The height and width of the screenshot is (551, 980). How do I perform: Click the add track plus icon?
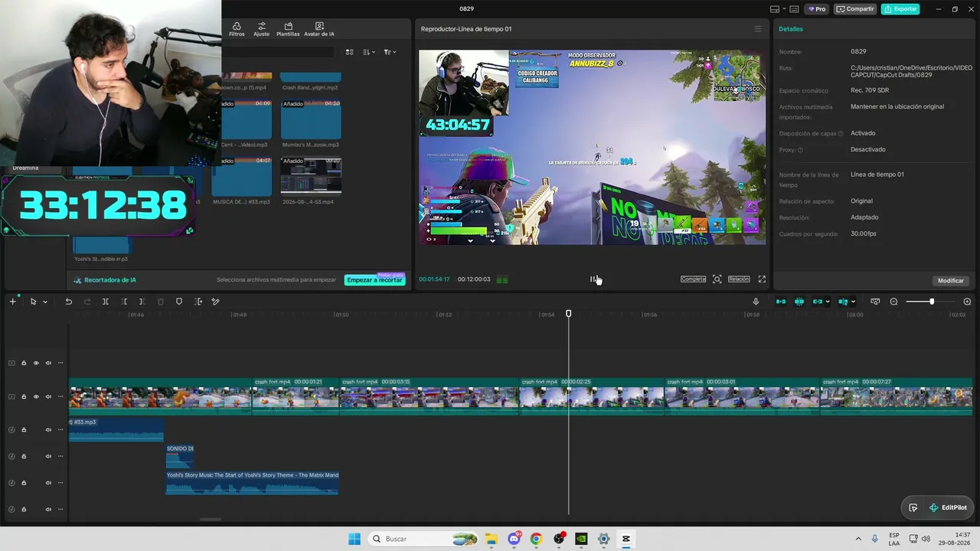[12, 302]
